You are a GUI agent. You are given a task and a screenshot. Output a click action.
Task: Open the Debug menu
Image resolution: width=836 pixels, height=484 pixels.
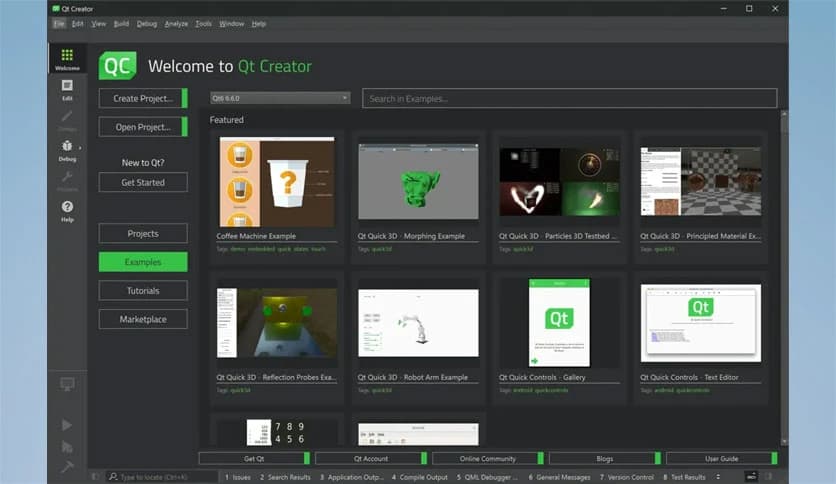[x=147, y=23]
